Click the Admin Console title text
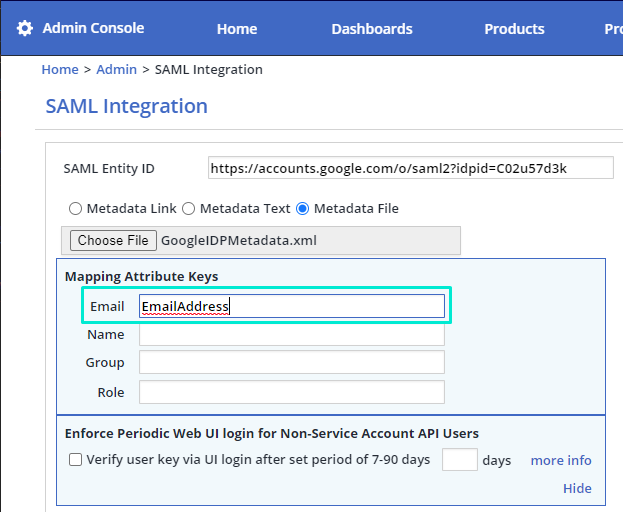623x512 pixels. click(93, 28)
